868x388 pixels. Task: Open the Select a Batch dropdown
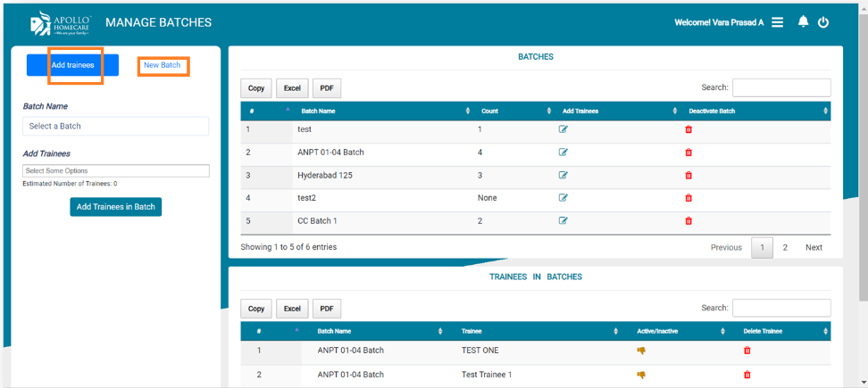point(116,127)
